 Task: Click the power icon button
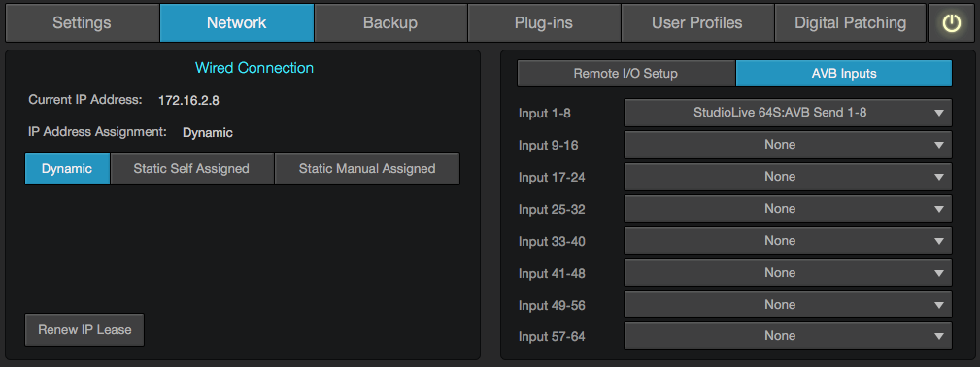[951, 23]
